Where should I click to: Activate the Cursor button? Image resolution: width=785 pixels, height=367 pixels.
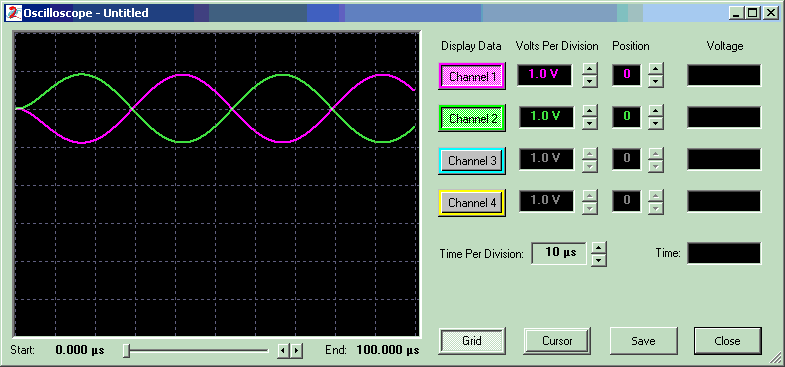[557, 341]
